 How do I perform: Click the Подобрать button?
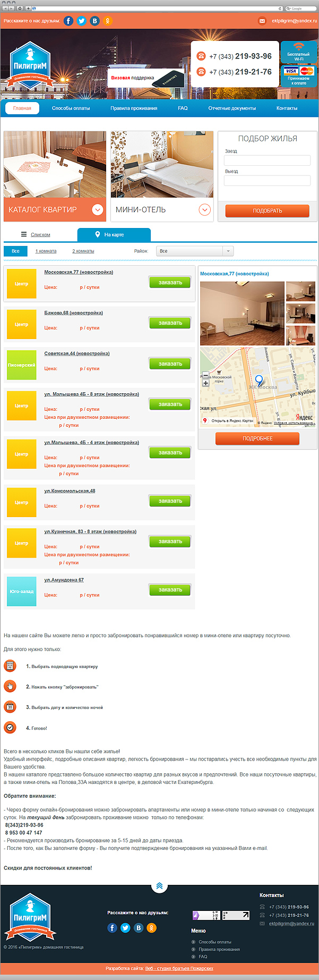coord(267,210)
